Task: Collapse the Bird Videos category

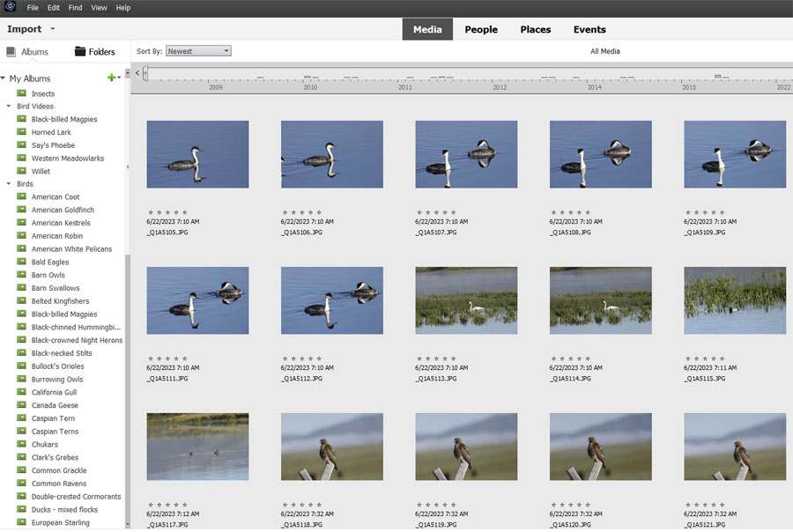Action: [9, 107]
